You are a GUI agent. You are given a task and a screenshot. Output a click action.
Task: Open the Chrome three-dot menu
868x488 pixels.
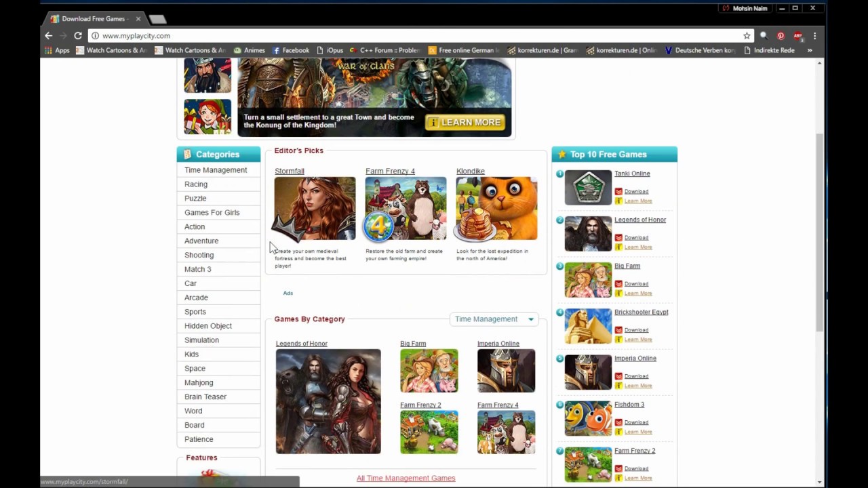pyautogui.click(x=814, y=36)
